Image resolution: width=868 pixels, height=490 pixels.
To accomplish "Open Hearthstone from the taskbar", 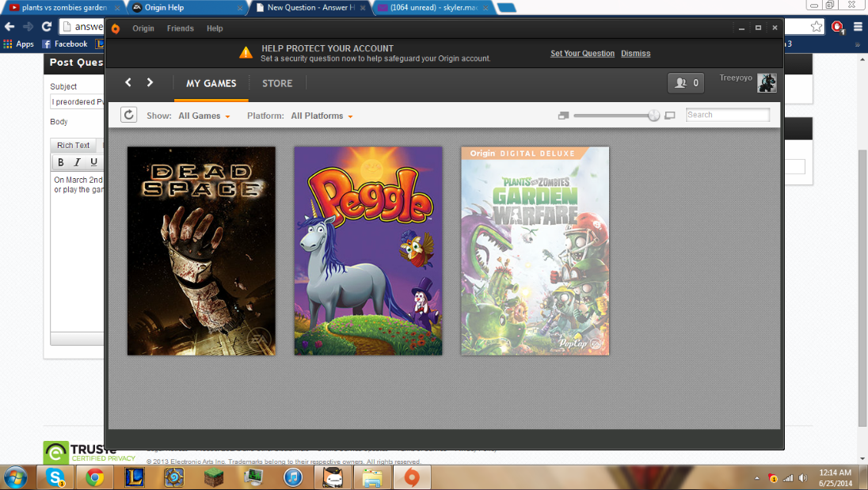I will click(x=173, y=477).
